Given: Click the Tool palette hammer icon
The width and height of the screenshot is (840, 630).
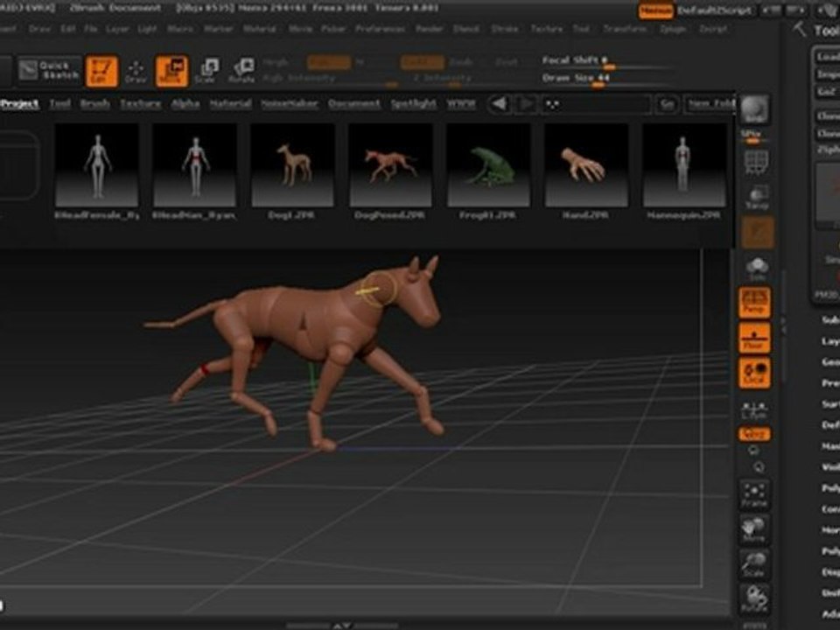Looking at the screenshot, I should [x=800, y=30].
